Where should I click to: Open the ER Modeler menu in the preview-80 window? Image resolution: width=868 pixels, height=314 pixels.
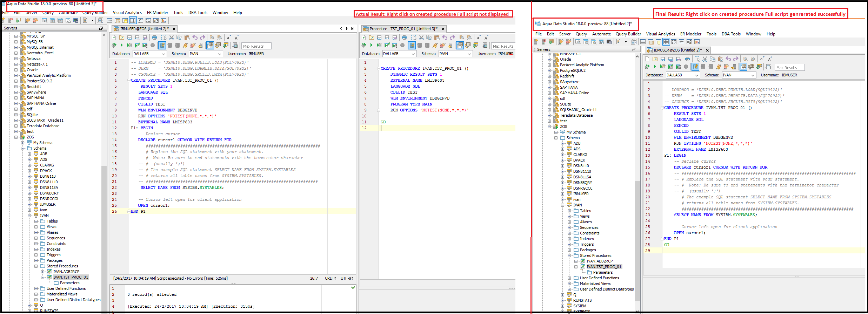[157, 13]
